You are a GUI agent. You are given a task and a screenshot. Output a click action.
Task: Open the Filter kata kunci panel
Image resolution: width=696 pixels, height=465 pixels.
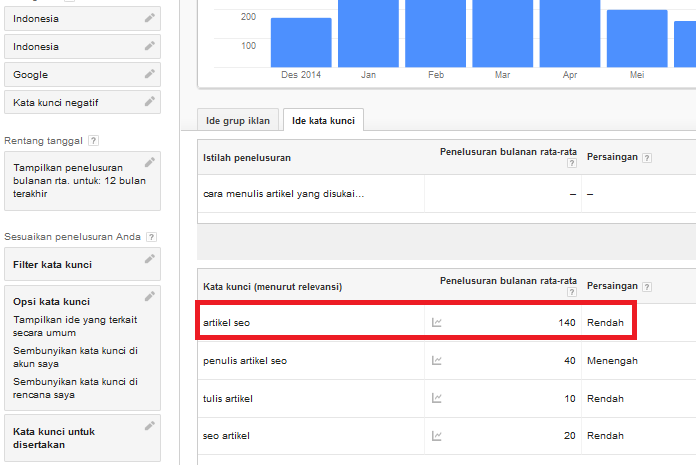coord(83,264)
